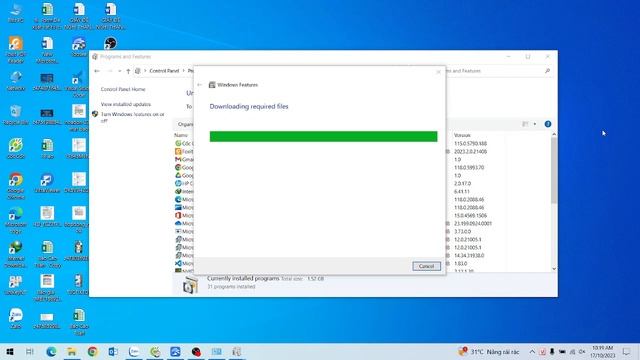Click Currently installed programs summary icon
The image size is (640, 360).
(190, 284)
